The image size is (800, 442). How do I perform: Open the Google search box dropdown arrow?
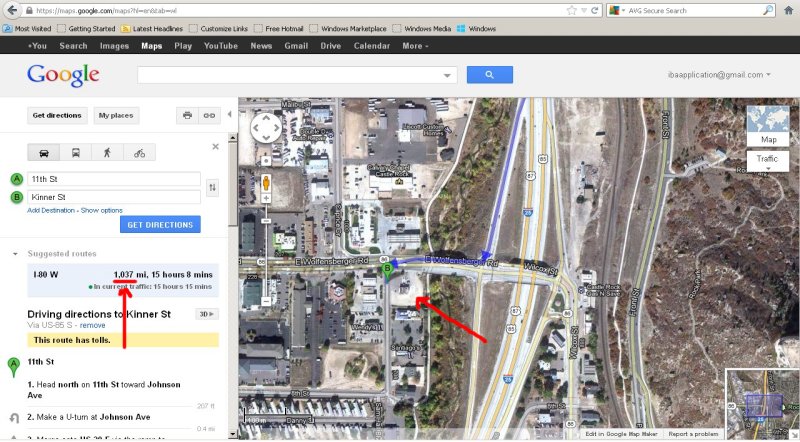tap(447, 76)
